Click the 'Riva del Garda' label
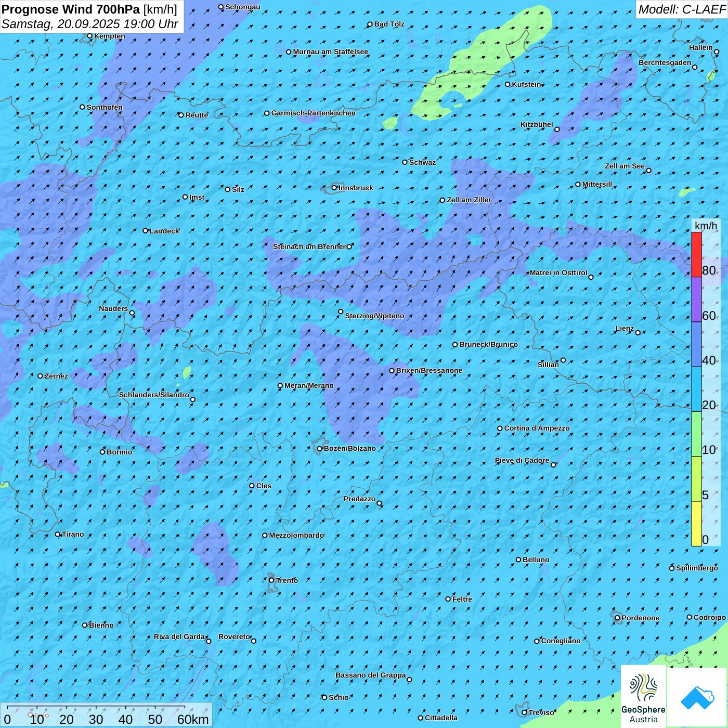Viewport: 728px width, 728px height. pyautogui.click(x=179, y=636)
